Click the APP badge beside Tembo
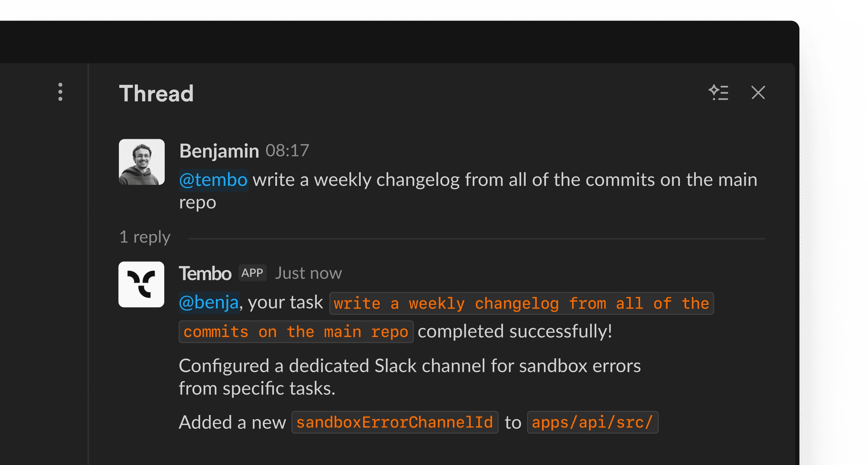 pos(252,273)
